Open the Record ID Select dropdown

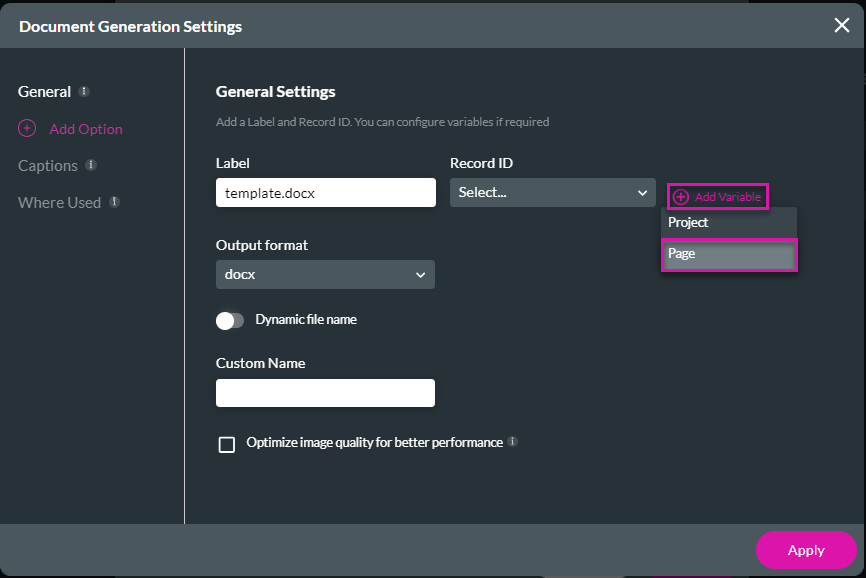[x=552, y=190]
